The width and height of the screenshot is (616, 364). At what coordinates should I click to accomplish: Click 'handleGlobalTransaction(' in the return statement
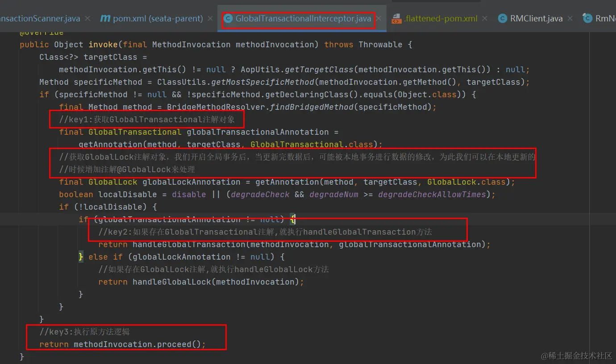point(191,244)
